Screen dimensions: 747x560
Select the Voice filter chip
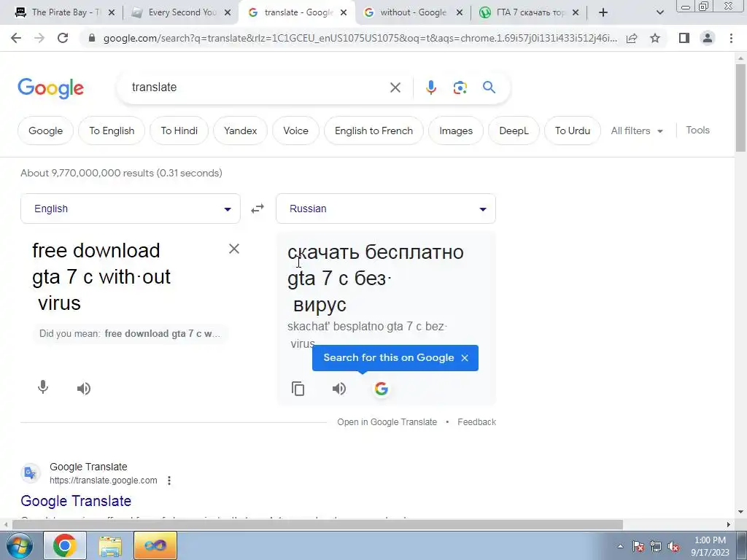pyautogui.click(x=295, y=131)
